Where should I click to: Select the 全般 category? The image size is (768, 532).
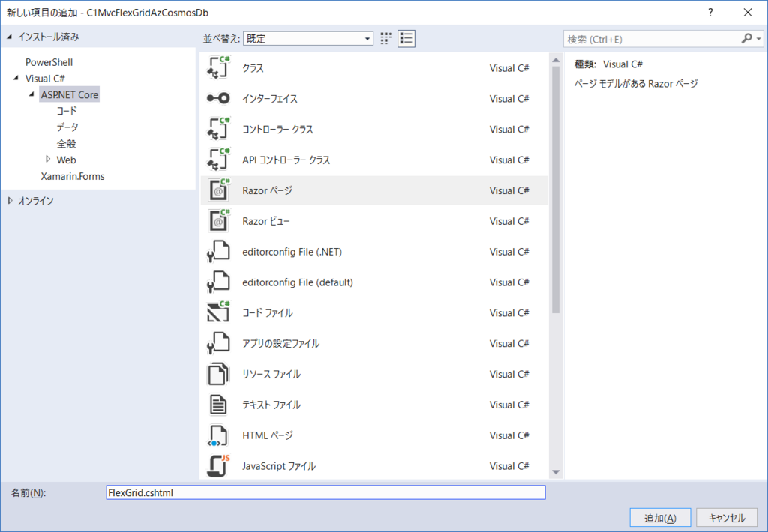(x=66, y=143)
